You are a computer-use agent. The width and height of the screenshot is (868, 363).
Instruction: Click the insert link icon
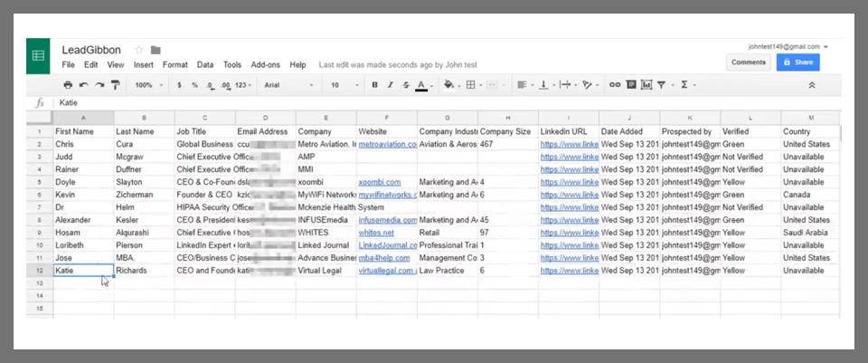point(615,85)
